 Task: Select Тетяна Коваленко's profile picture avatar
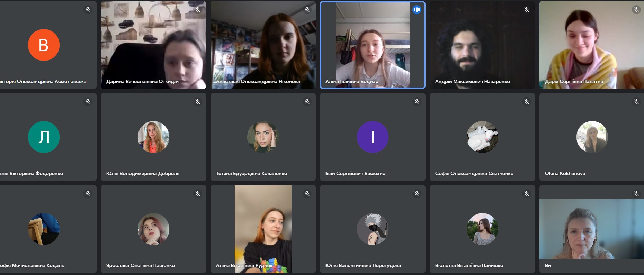click(263, 137)
